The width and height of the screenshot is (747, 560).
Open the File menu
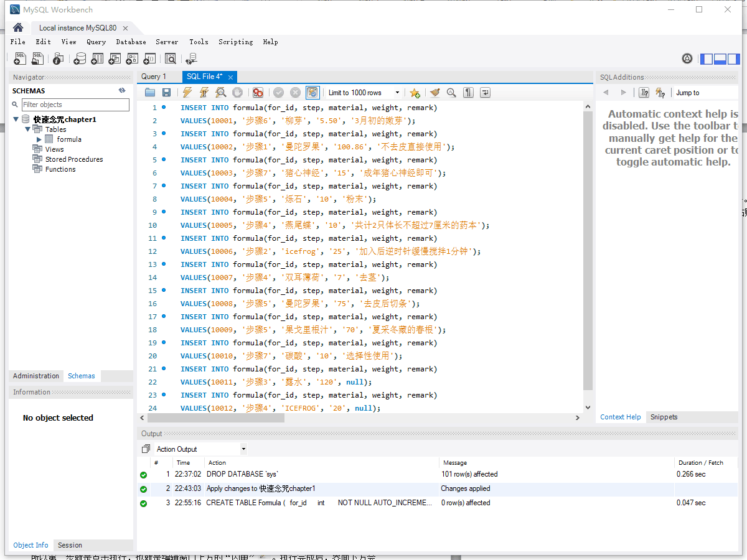pyautogui.click(x=18, y=42)
